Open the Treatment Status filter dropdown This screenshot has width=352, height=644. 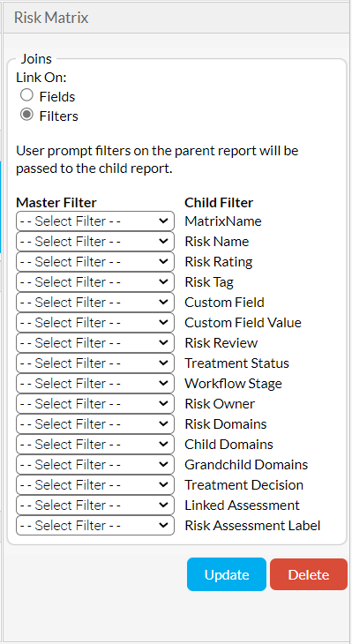click(95, 363)
